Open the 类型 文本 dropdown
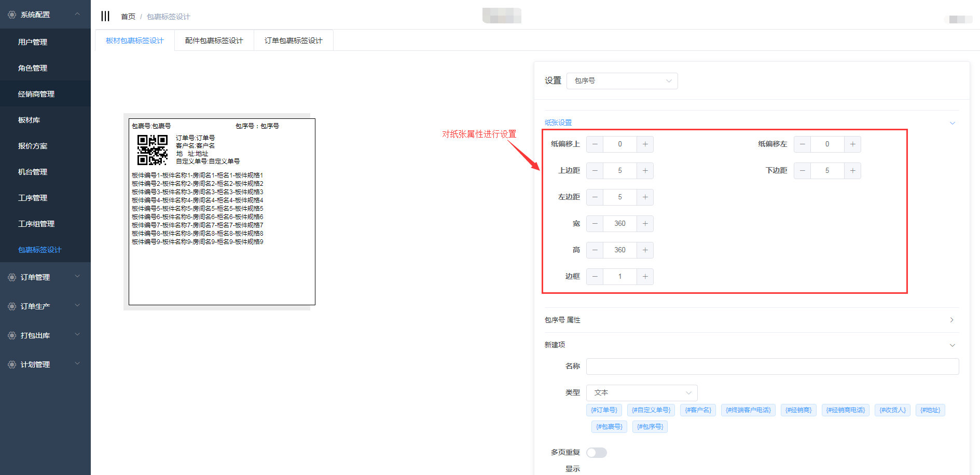 [642, 393]
